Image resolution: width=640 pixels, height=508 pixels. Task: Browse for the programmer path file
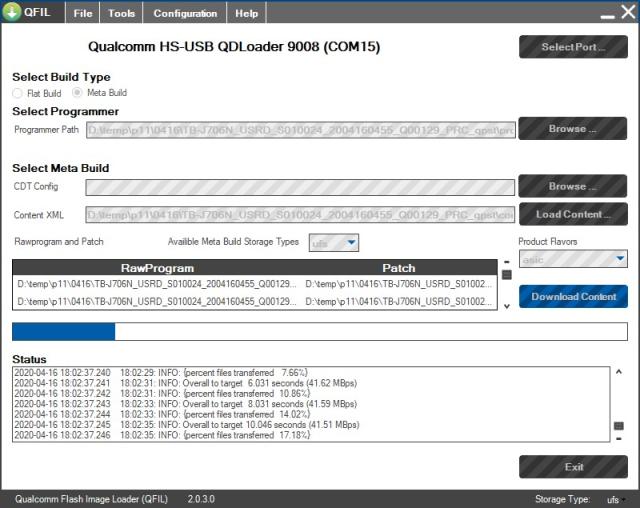coord(573,129)
